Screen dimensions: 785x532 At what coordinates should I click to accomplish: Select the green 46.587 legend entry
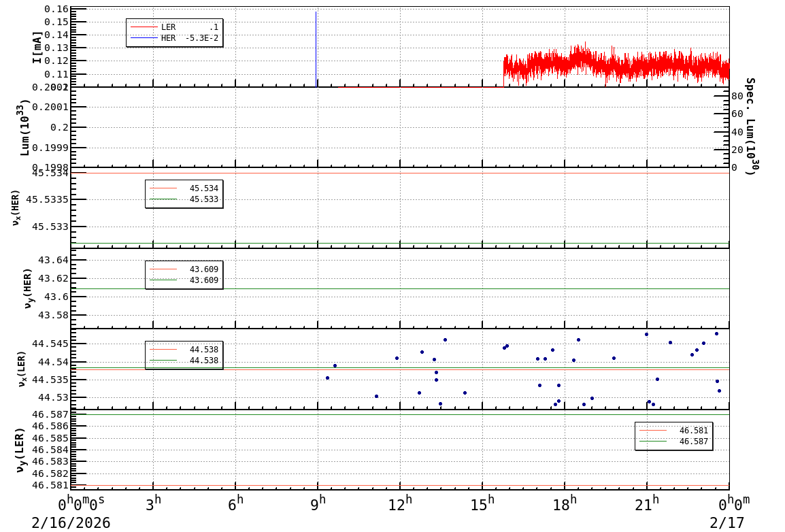tap(673, 442)
